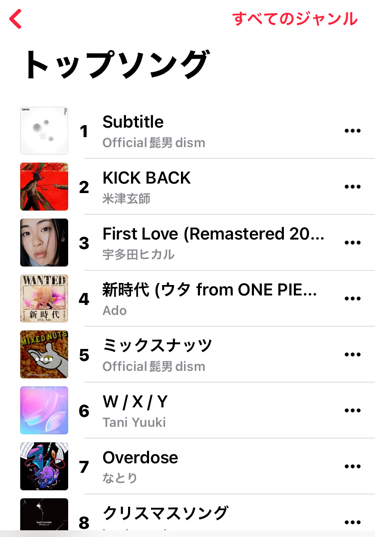
Task: Select the MIXED NUTS album artwork
Action: point(44,354)
